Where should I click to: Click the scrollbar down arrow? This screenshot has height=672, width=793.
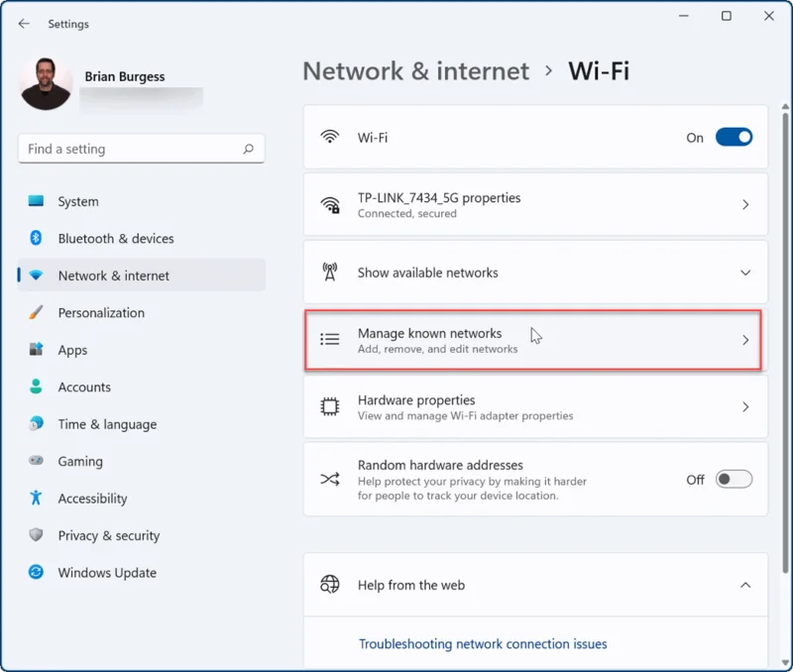click(x=785, y=663)
